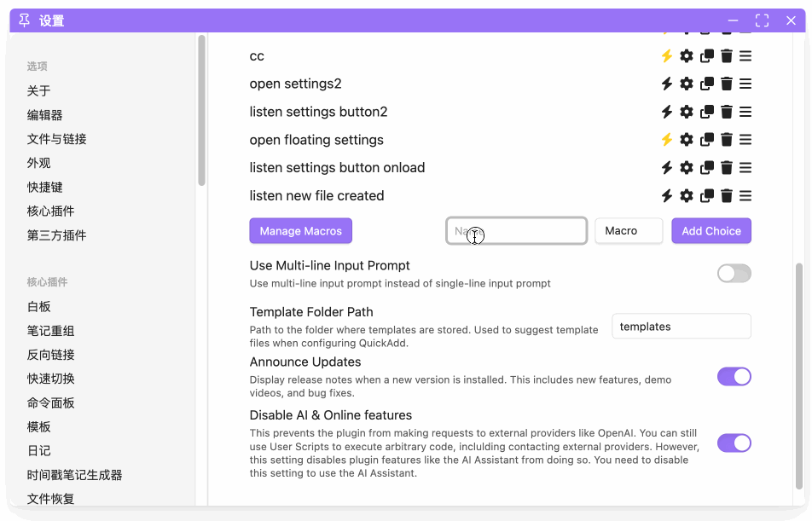Configure listen new file created choice

click(x=687, y=196)
